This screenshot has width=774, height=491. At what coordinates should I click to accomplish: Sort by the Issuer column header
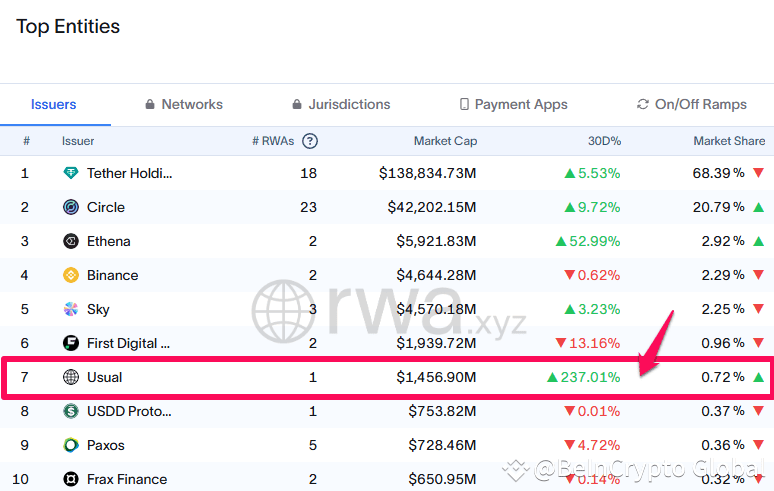tap(78, 141)
